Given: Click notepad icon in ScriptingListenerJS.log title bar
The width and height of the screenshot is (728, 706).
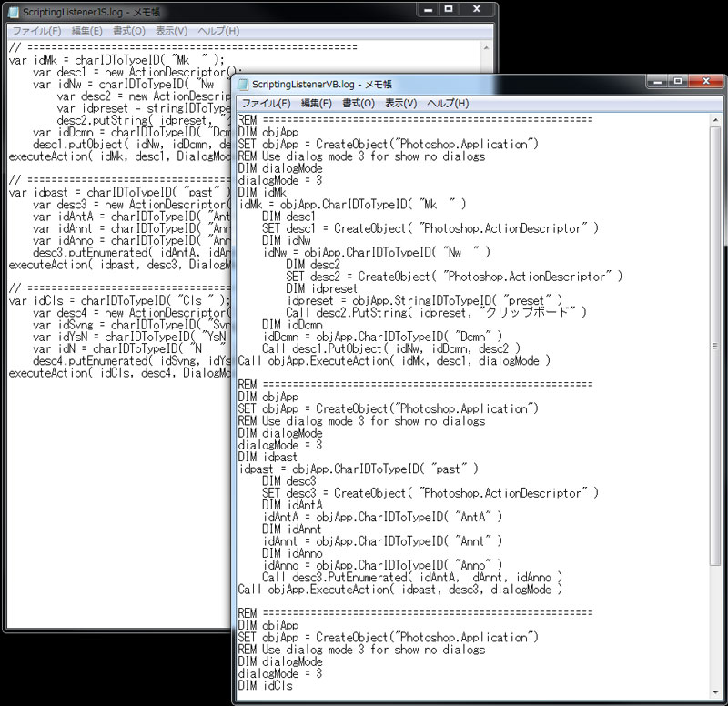Looking at the screenshot, I should 14,12.
